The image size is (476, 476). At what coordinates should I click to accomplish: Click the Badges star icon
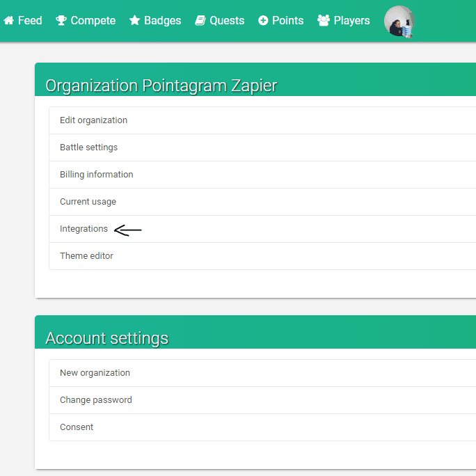pos(134,20)
